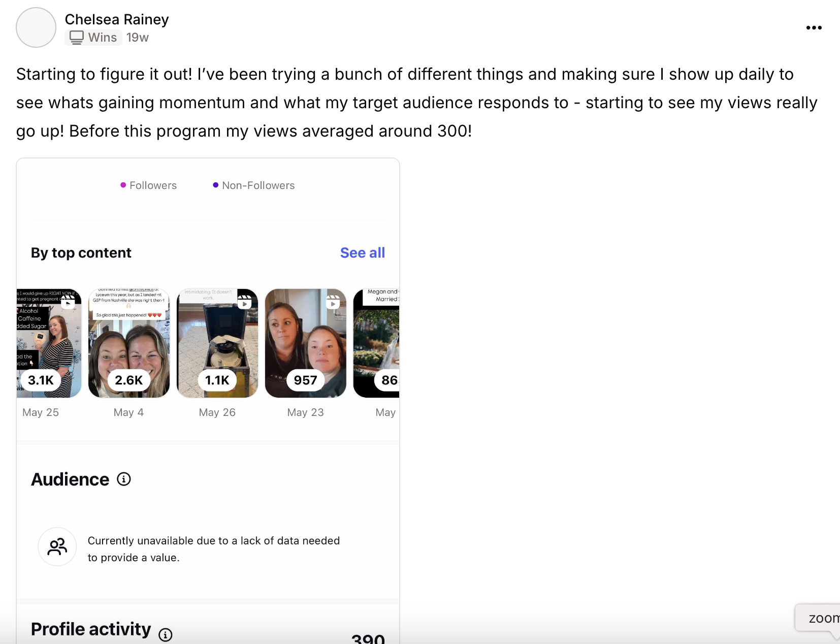
Task: Click the See all link
Action: 362,253
